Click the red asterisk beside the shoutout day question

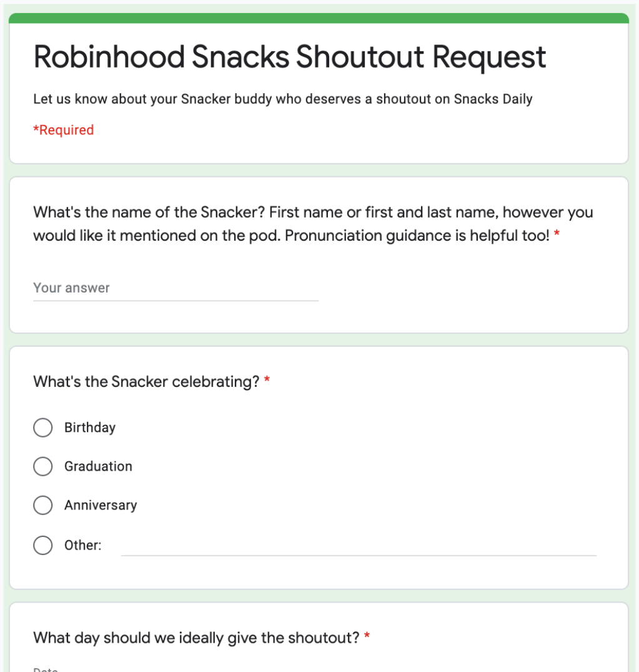[367, 638]
